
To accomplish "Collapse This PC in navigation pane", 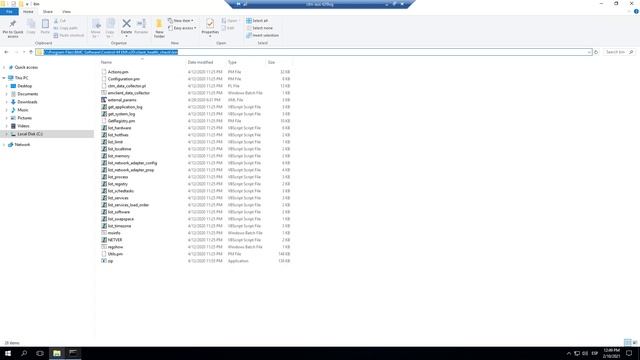I will coord(4,78).
